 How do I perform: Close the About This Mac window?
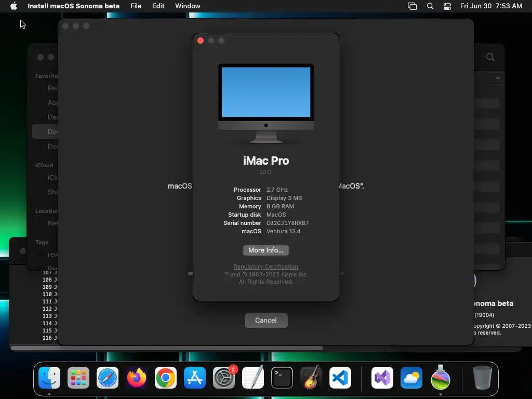(201, 41)
